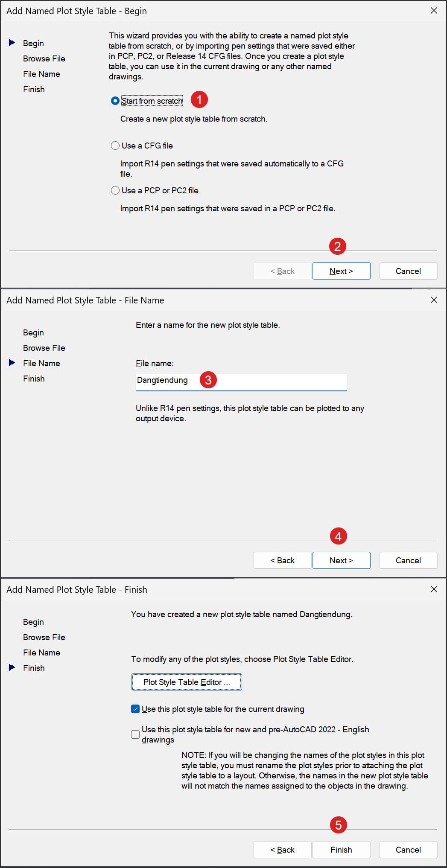Click the red step 1 marker
Viewport: 447px width, 868px height.
coord(199,100)
